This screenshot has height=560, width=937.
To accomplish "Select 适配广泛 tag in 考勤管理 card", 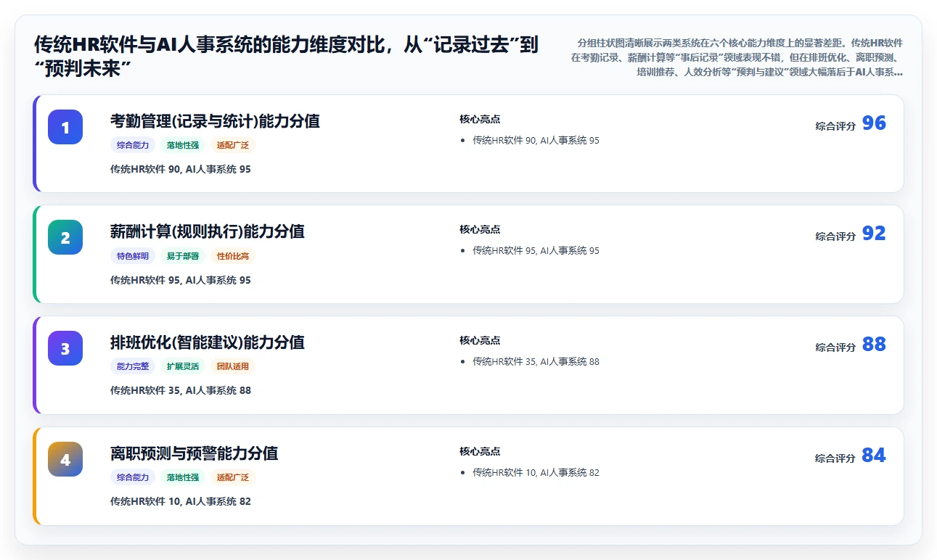I will (233, 145).
